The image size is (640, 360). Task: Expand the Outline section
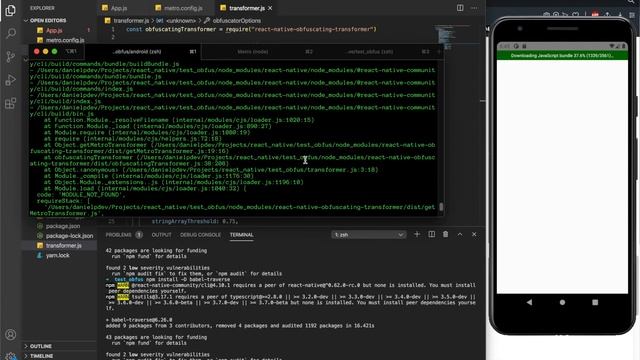click(x=41, y=346)
